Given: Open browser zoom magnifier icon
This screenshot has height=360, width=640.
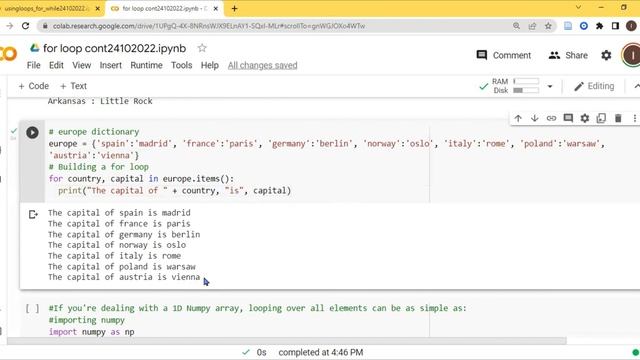Looking at the screenshot, I should 516,26.
